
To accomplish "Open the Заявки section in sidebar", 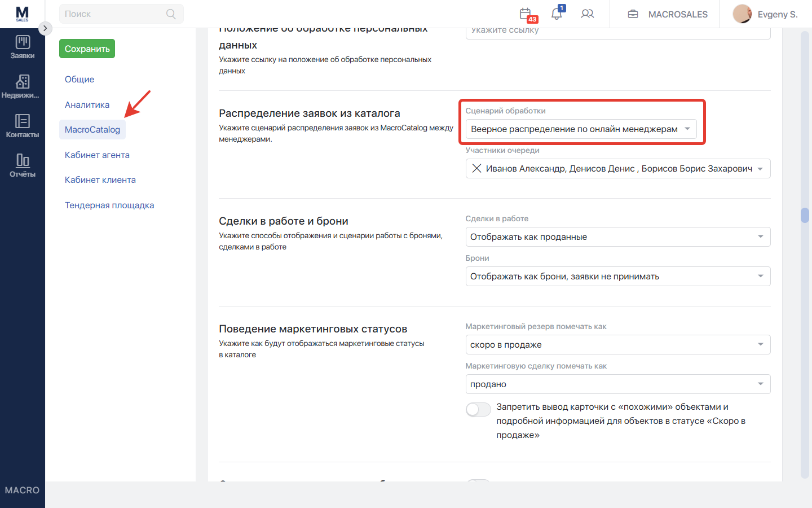I will (x=23, y=47).
